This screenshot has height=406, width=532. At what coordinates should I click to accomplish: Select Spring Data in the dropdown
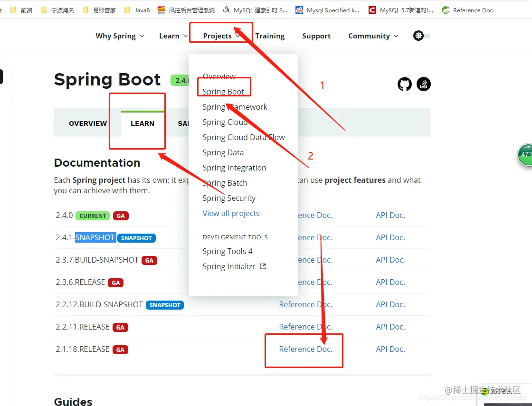[x=223, y=152]
